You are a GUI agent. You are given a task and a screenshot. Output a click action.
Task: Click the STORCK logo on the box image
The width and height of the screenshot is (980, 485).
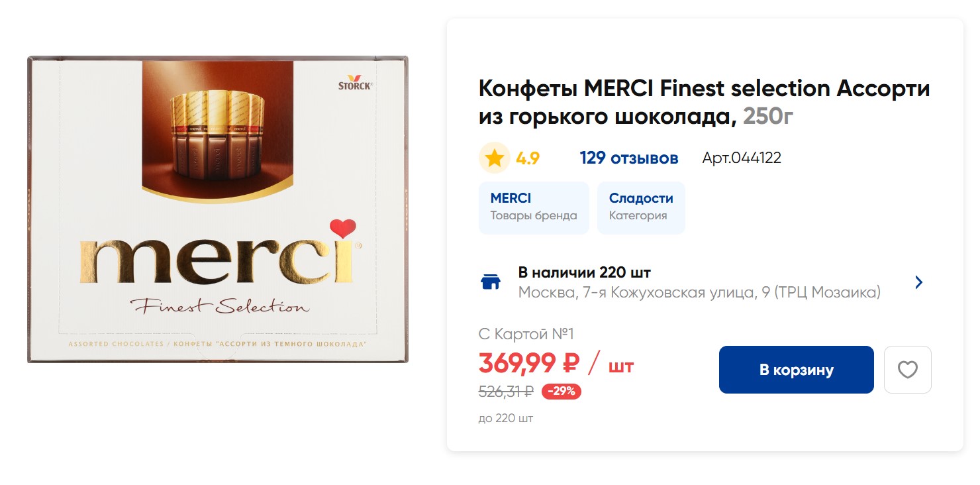coord(355,83)
